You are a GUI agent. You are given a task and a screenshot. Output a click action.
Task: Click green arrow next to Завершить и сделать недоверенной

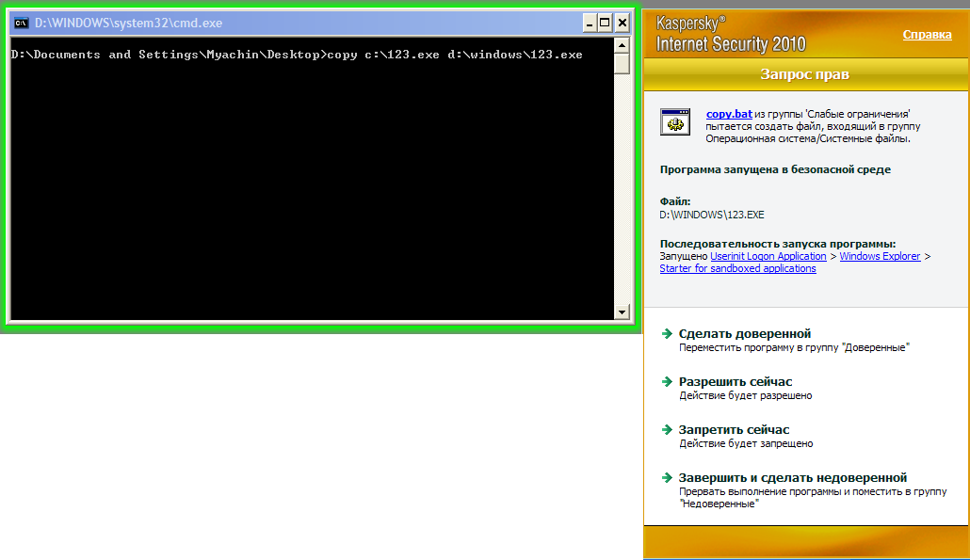click(667, 478)
